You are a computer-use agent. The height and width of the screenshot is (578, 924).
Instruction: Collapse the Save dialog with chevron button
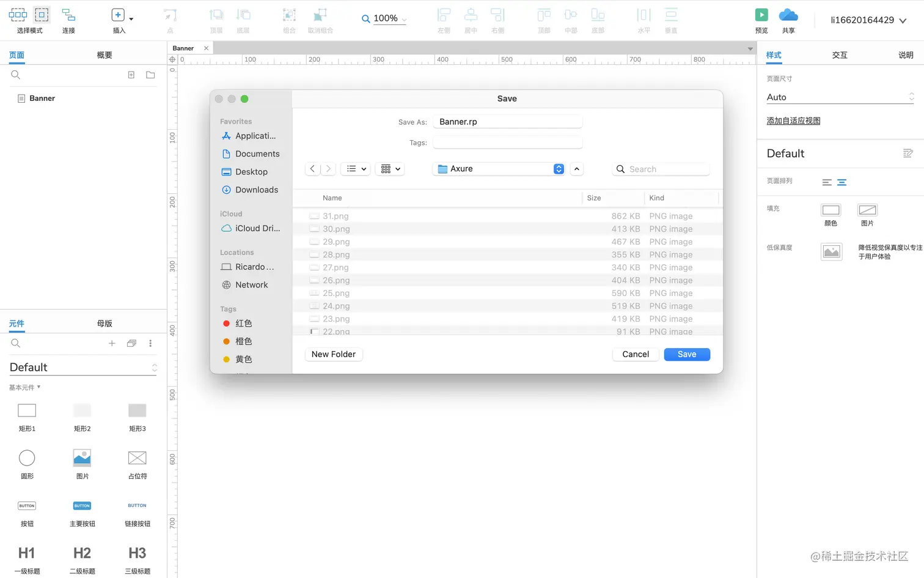576,169
